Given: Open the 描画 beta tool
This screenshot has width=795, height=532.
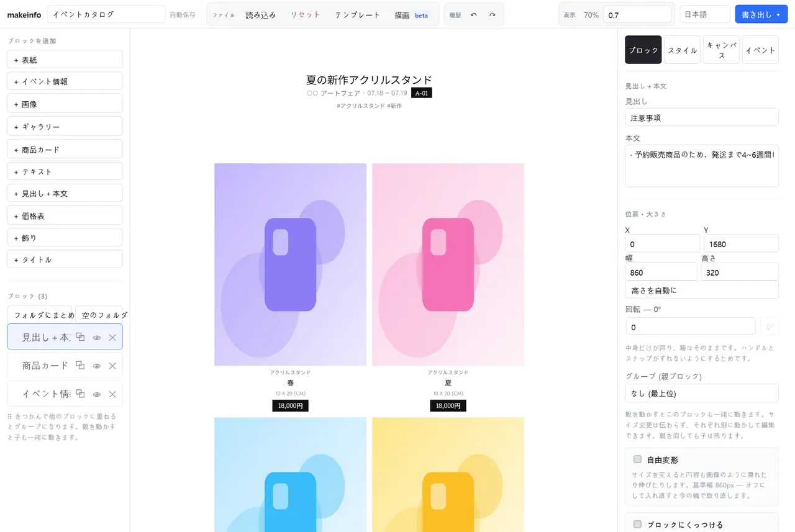Looking at the screenshot, I should (x=411, y=15).
